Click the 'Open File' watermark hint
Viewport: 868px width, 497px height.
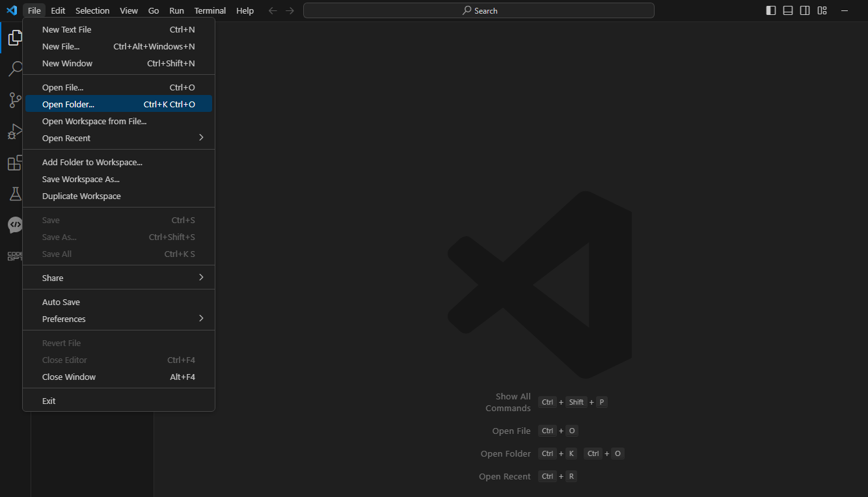(x=511, y=431)
